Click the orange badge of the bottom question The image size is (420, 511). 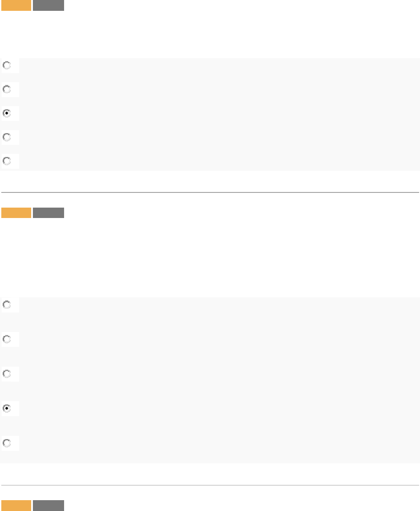16,505
